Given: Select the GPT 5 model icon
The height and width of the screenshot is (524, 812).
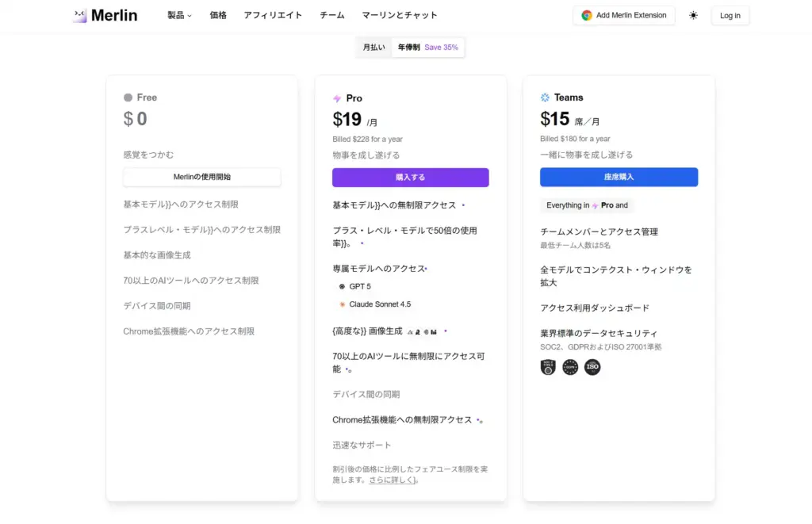Looking at the screenshot, I should coord(342,286).
